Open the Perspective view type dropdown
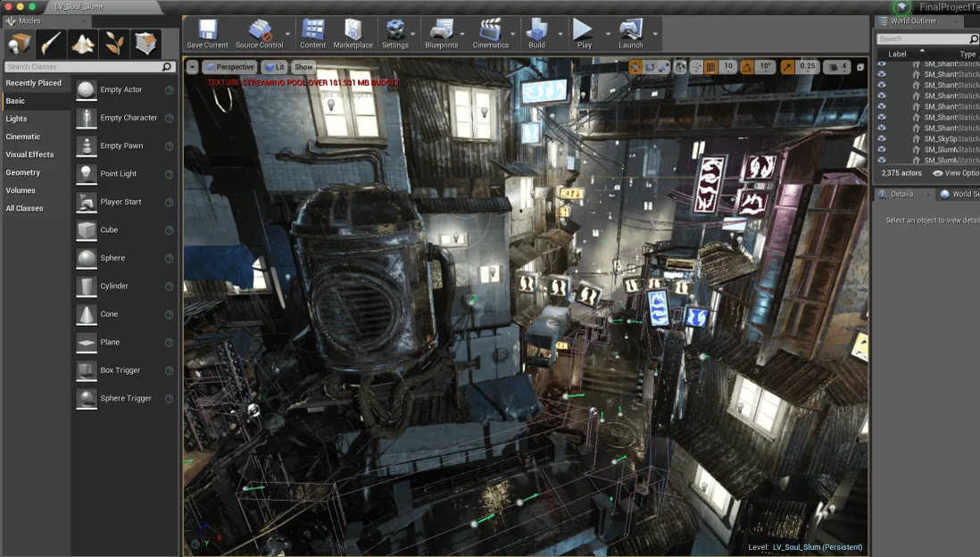This screenshot has height=557, width=980. 229,67
